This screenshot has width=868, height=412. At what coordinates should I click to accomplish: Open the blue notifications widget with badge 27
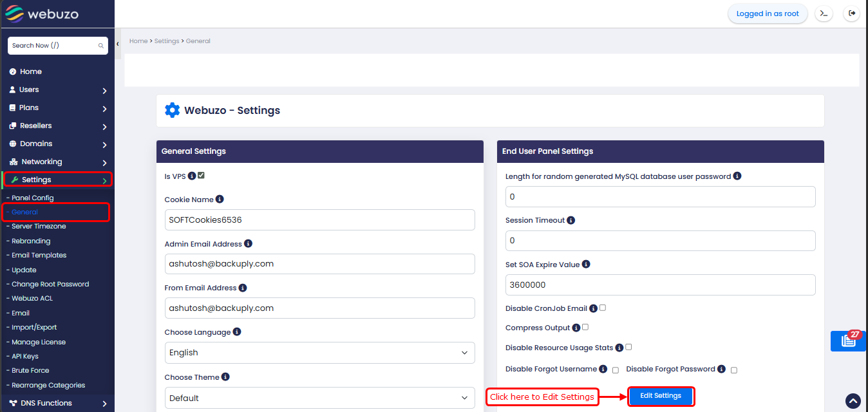click(848, 341)
